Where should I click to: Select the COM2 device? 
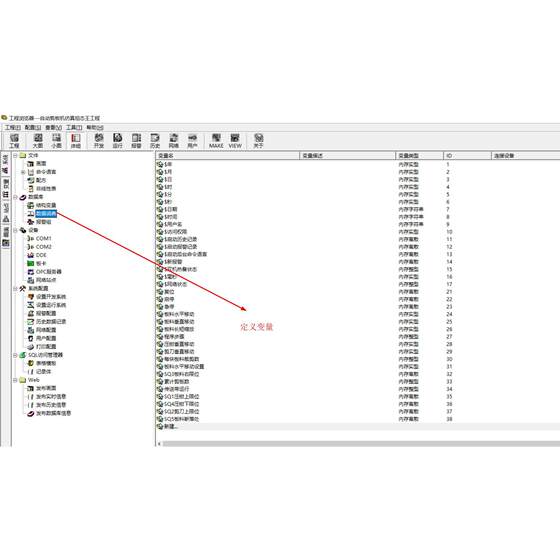coord(44,247)
